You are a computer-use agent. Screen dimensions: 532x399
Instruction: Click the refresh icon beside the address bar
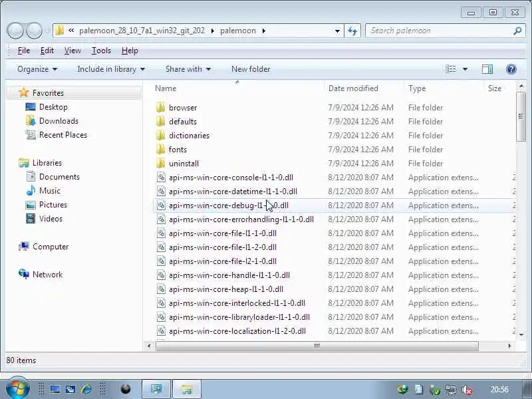point(352,31)
